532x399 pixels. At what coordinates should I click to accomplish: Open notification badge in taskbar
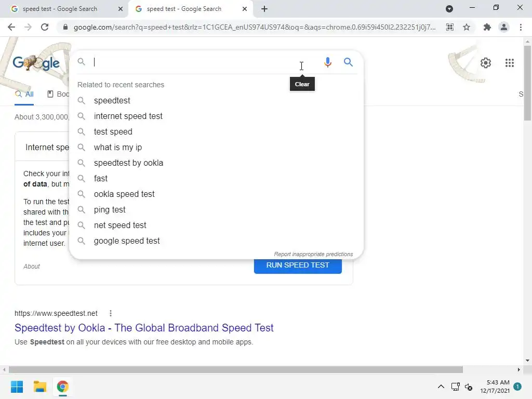(517, 387)
